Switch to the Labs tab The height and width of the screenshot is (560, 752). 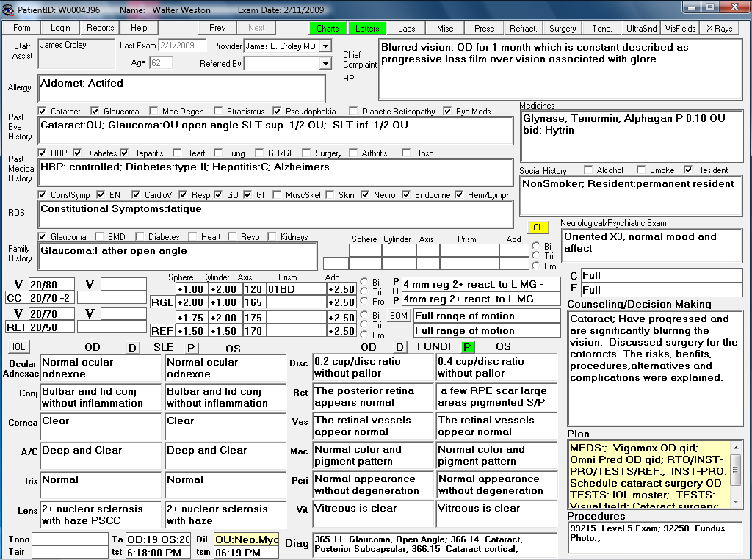[x=407, y=29]
